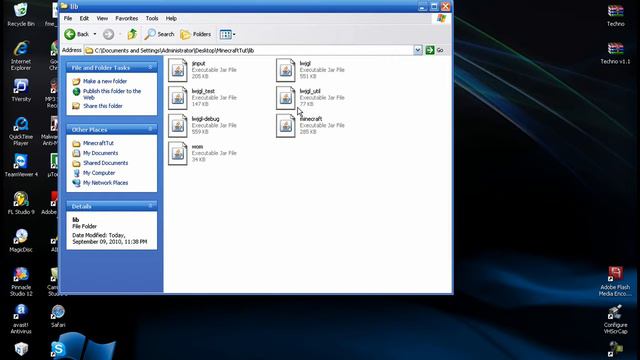Select the lwjgl jar file icon

[285, 70]
